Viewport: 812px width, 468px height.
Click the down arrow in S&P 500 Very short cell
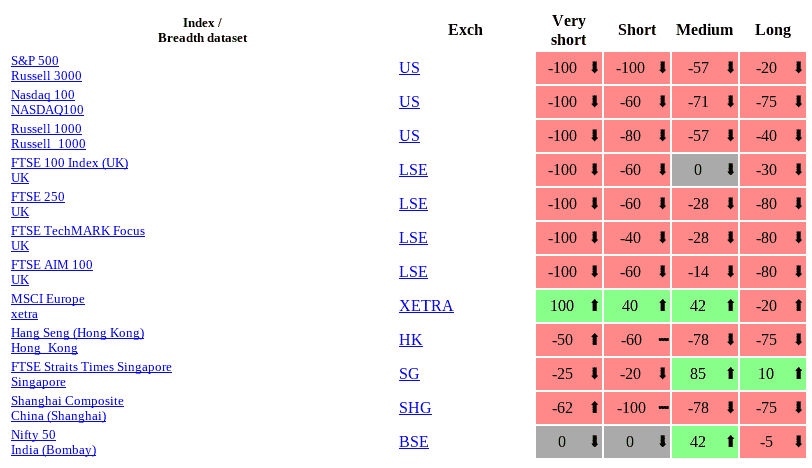(x=595, y=68)
